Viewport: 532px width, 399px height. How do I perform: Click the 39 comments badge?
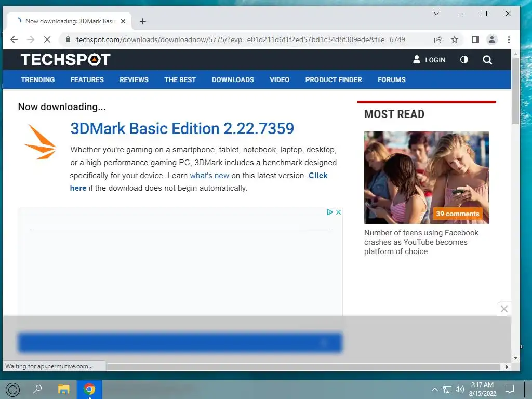pyautogui.click(x=457, y=214)
